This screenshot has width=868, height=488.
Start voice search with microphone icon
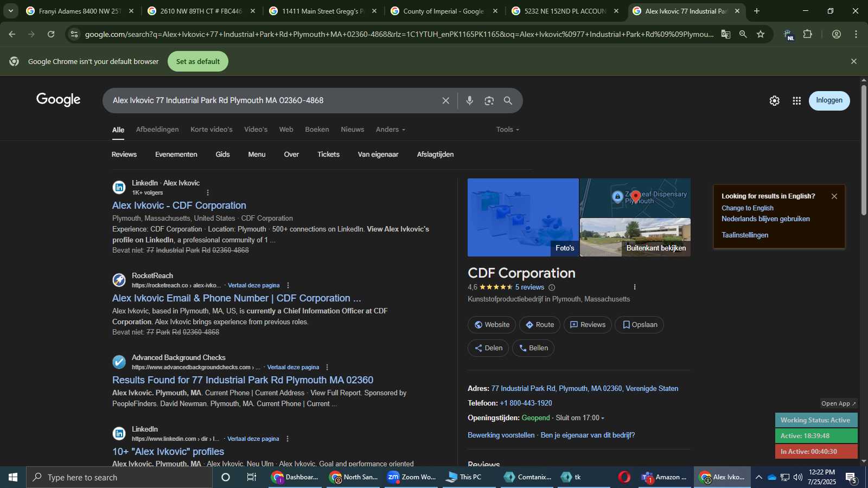[470, 101]
